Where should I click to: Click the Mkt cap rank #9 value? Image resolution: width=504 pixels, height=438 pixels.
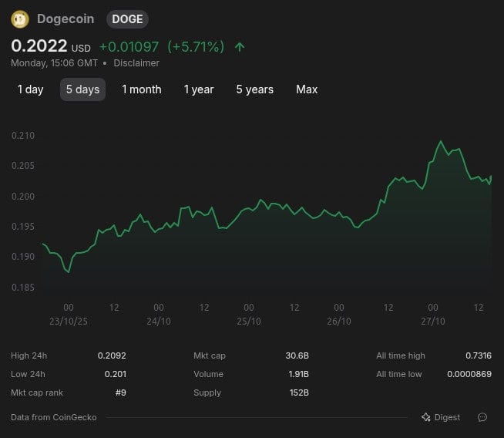[119, 393]
